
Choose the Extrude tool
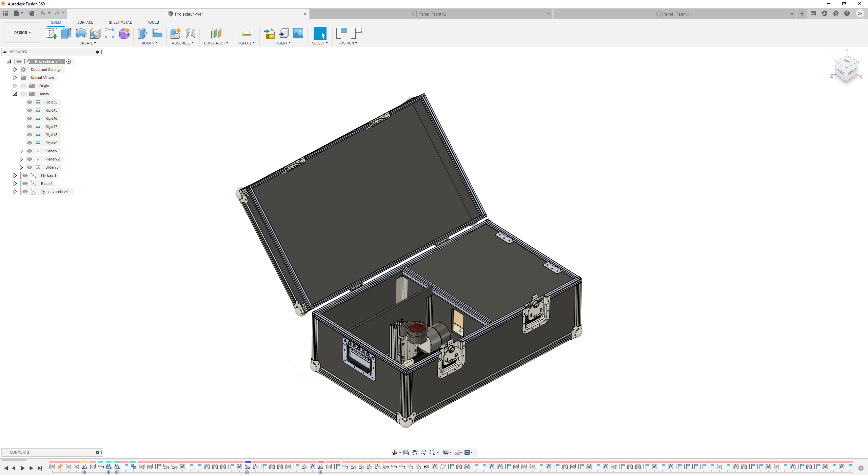pos(66,33)
